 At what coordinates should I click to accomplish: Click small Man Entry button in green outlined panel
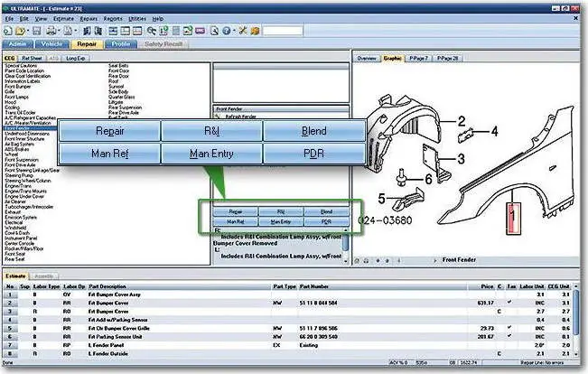(x=281, y=221)
